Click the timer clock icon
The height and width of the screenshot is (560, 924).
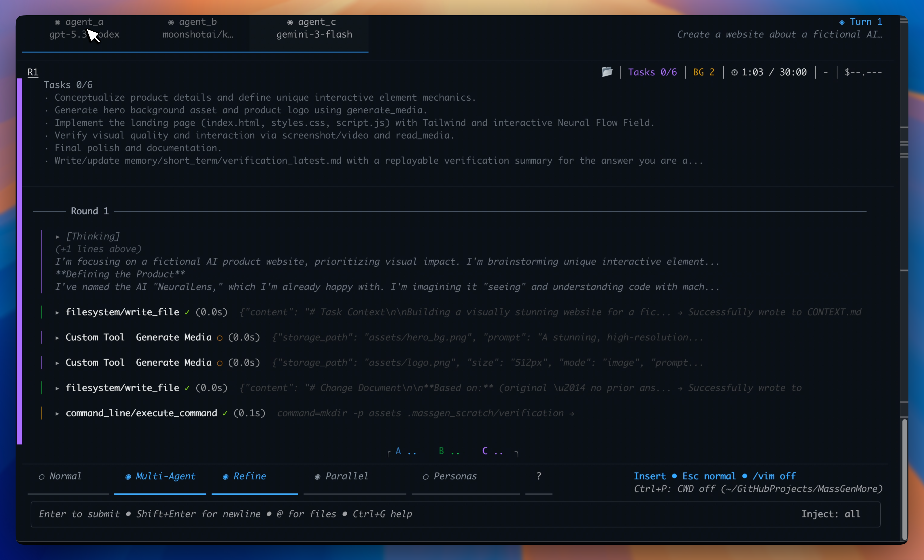[734, 72]
